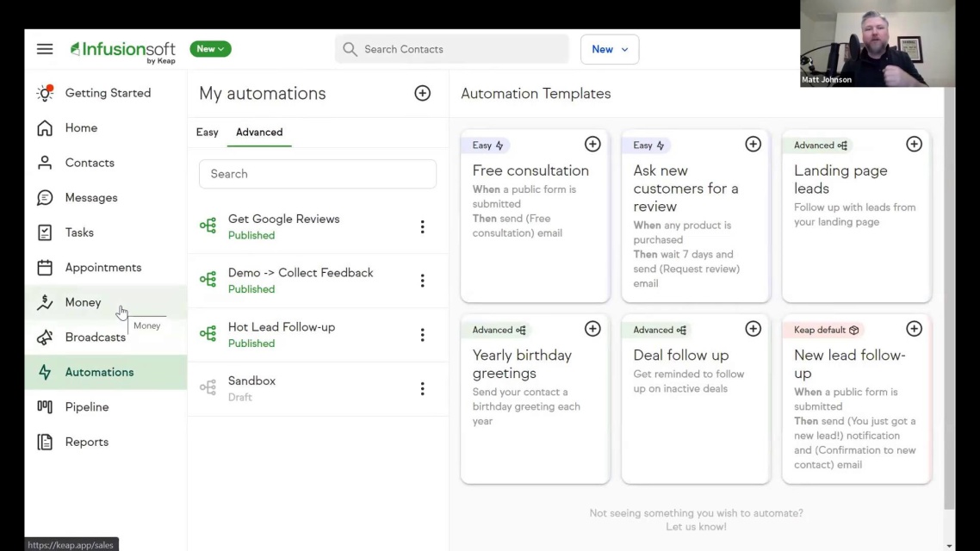This screenshot has height=551, width=980.
Task: Open options menu for Hot Lead Follow-up
Action: [x=423, y=335]
